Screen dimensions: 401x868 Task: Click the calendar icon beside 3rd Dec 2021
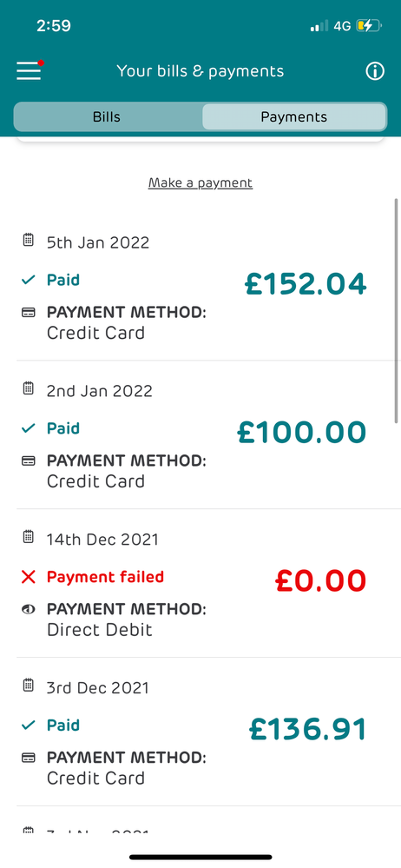click(28, 686)
